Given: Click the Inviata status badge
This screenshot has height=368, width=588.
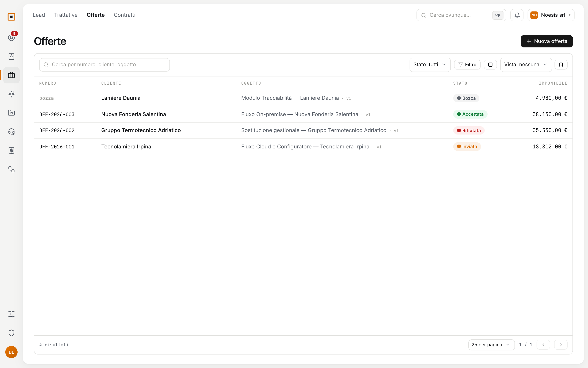Looking at the screenshot, I should click(x=467, y=147).
